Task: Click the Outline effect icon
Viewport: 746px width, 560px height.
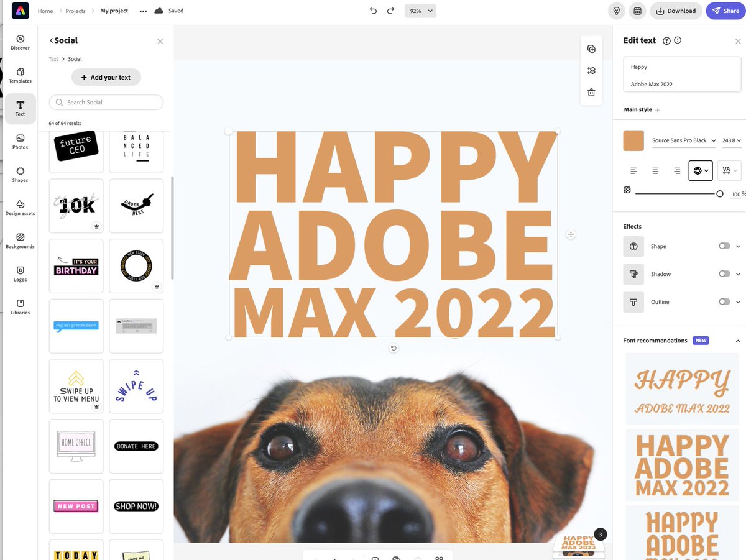Action: pos(633,302)
